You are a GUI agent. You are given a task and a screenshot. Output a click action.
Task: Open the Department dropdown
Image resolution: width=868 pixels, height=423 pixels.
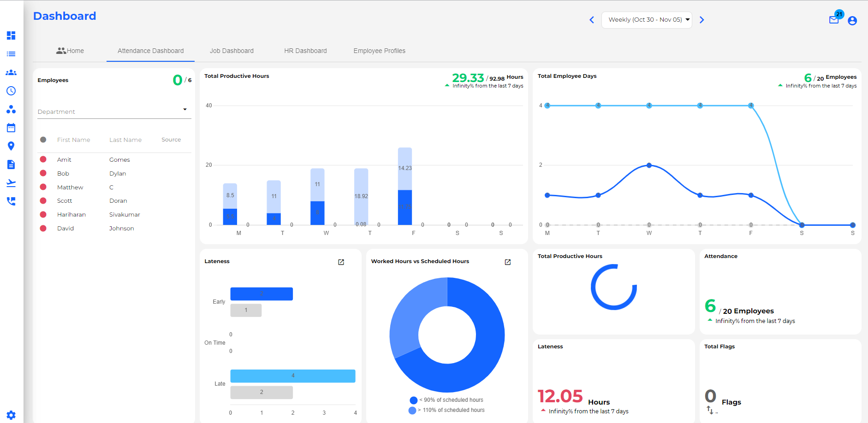113,111
